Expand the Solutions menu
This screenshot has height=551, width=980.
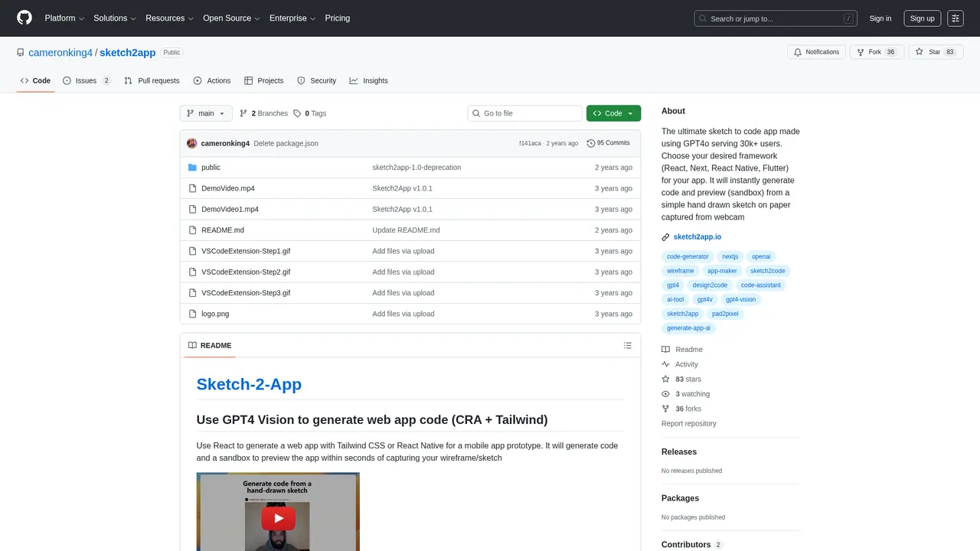(115, 18)
